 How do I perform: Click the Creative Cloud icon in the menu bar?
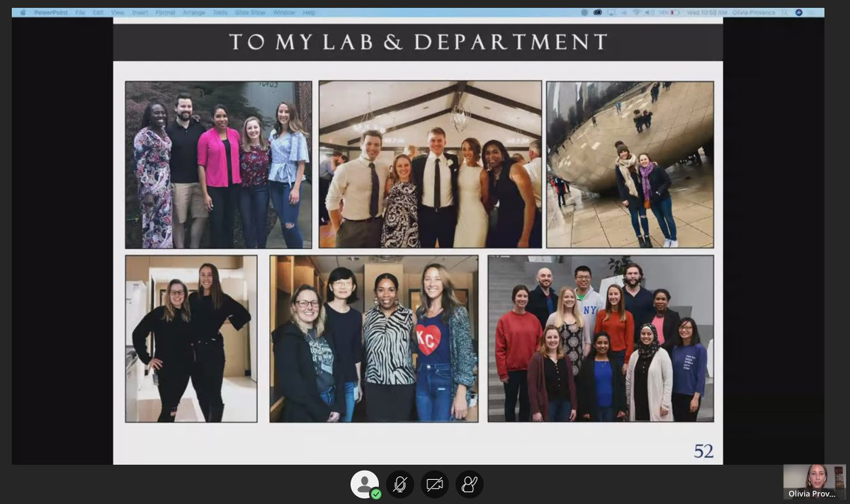(x=597, y=13)
